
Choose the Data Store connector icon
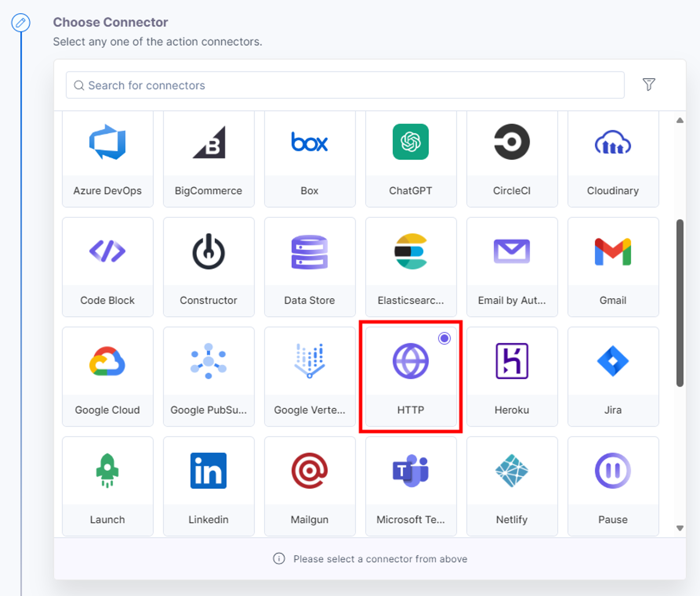(x=310, y=252)
